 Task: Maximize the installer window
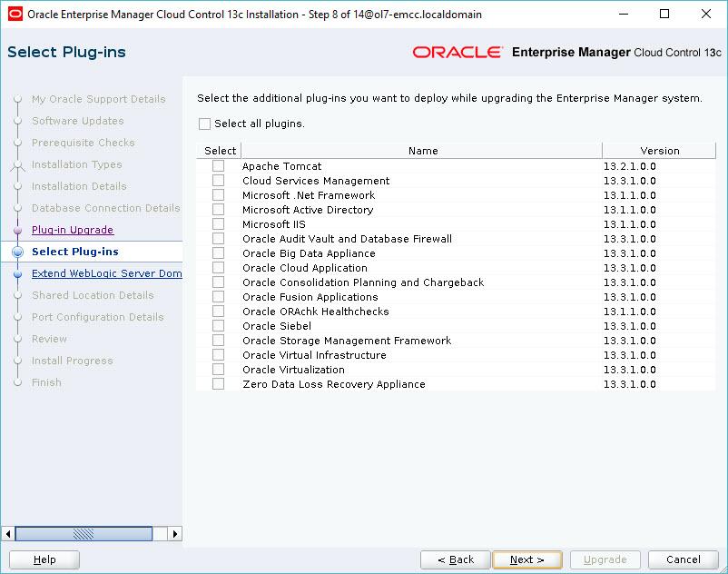tap(664, 14)
